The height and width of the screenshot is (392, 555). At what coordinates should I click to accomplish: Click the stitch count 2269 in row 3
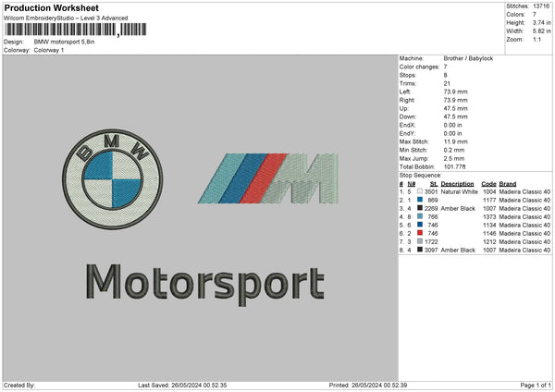(431, 208)
